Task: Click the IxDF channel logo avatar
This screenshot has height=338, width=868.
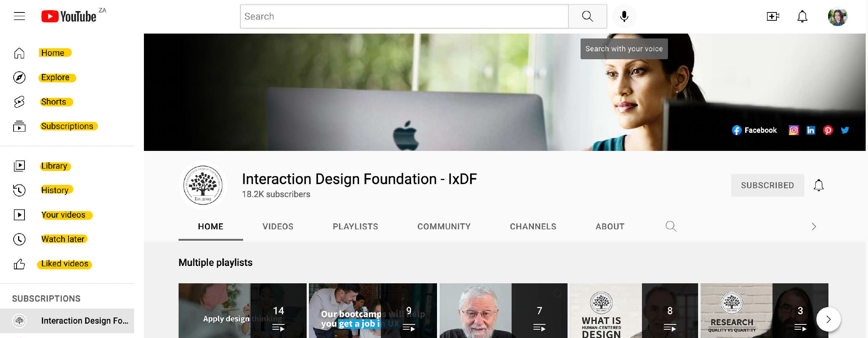Action: [203, 185]
